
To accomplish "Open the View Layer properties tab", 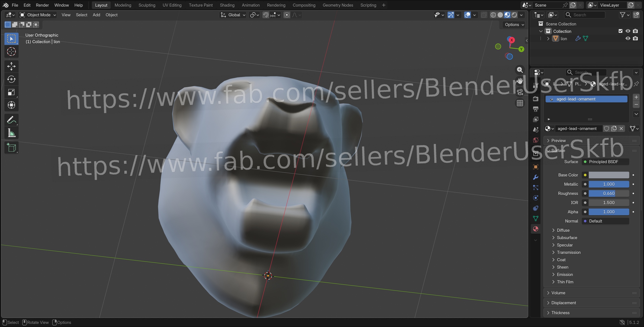I will pos(536,119).
